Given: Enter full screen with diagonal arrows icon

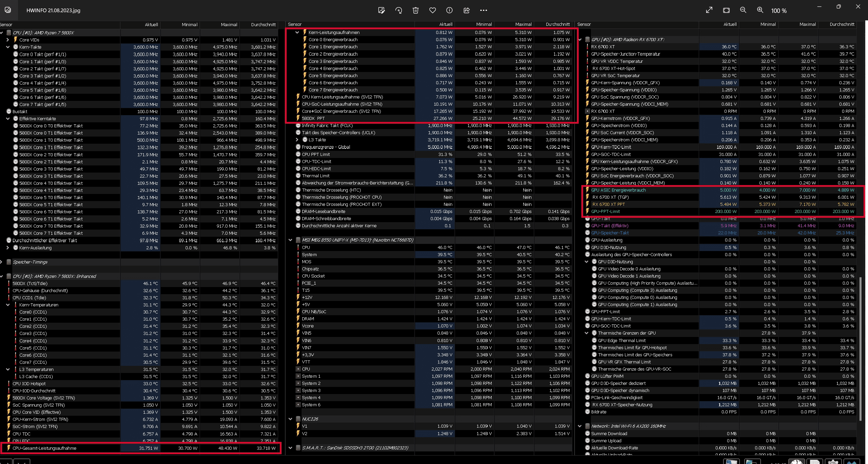Looking at the screenshot, I should (709, 10).
